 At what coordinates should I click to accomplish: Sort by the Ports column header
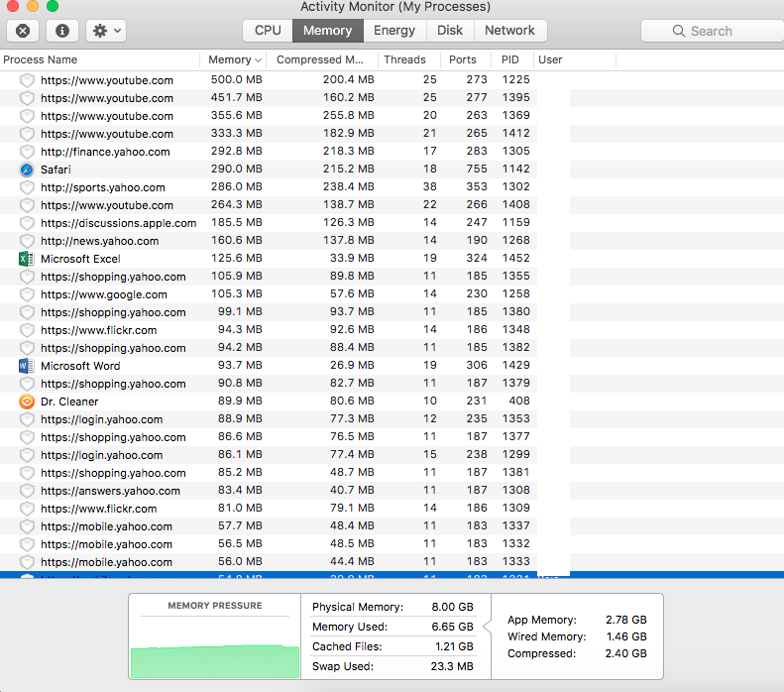pos(465,60)
